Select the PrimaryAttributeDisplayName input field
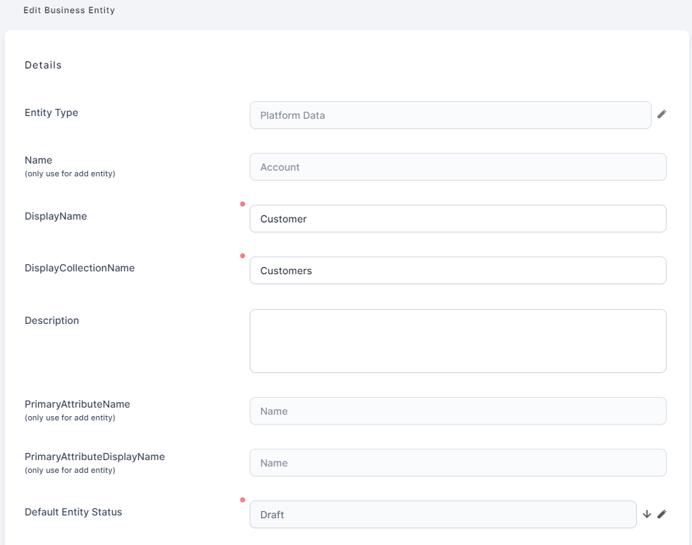The width and height of the screenshot is (692, 545). (x=457, y=463)
